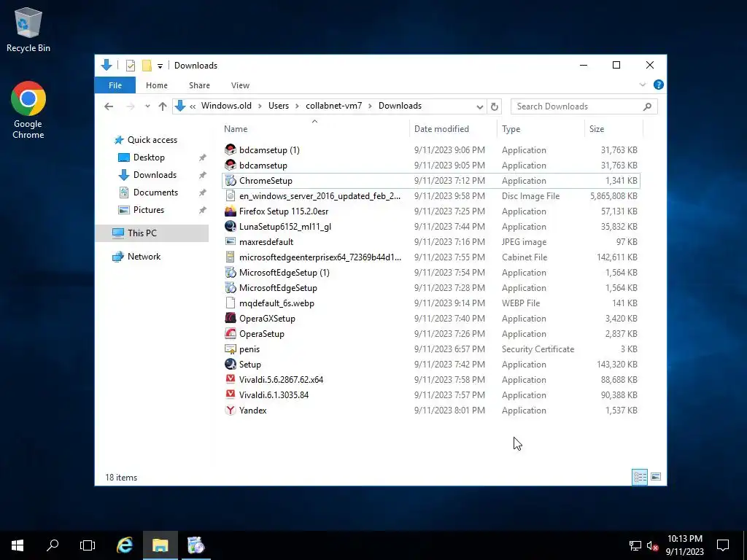This screenshot has height=560, width=747.
Task: Click the Properties icon in the quick access toolbar
Action: point(130,65)
